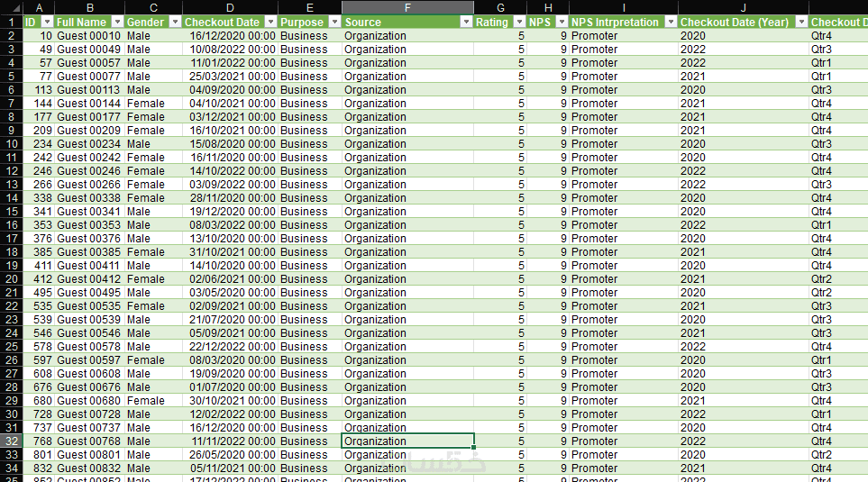Click Guest 00539 name cell
Viewport: 868px width, 482px height.
pyautogui.click(x=88, y=320)
